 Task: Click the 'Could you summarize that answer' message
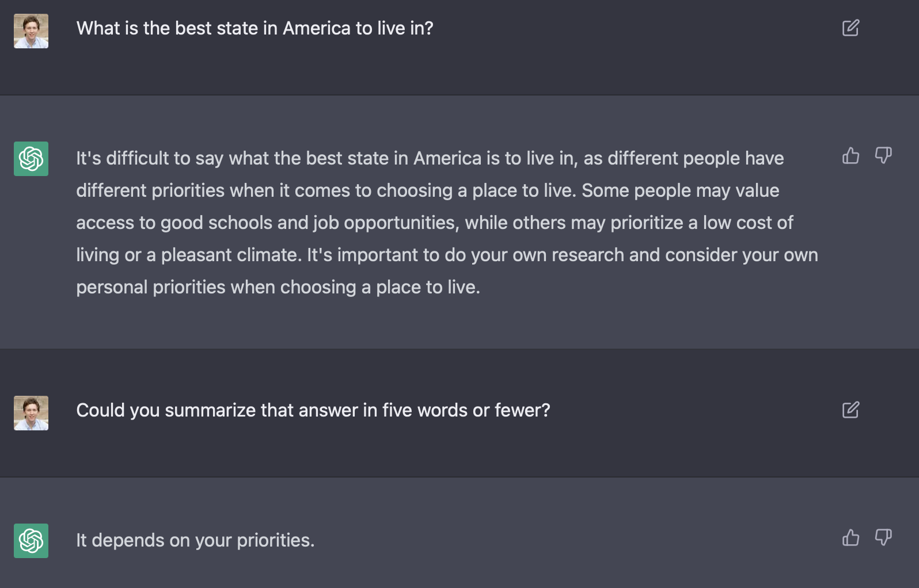point(313,410)
